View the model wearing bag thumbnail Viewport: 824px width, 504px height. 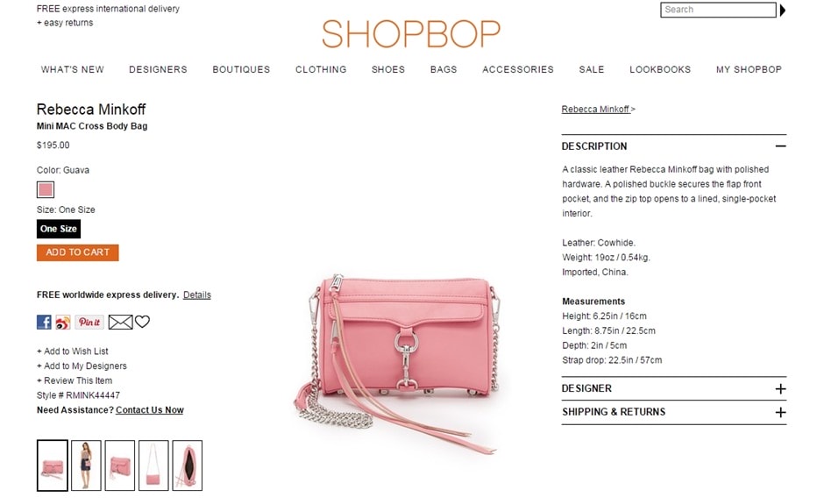[x=86, y=465]
